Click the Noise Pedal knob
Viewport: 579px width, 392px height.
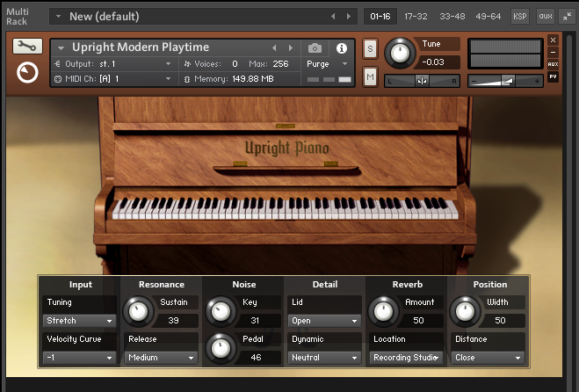pyautogui.click(x=221, y=348)
